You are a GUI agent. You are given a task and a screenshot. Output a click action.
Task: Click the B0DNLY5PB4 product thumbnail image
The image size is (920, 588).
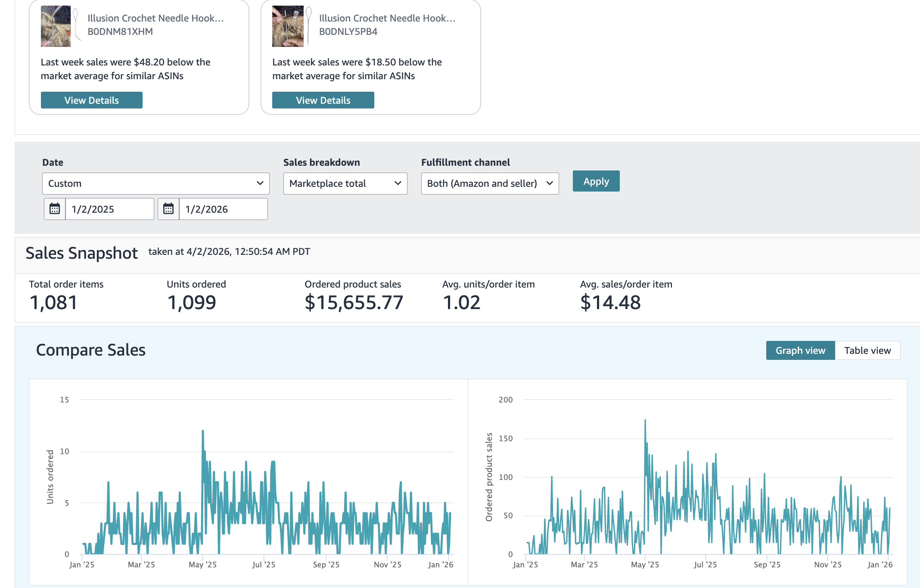click(288, 26)
